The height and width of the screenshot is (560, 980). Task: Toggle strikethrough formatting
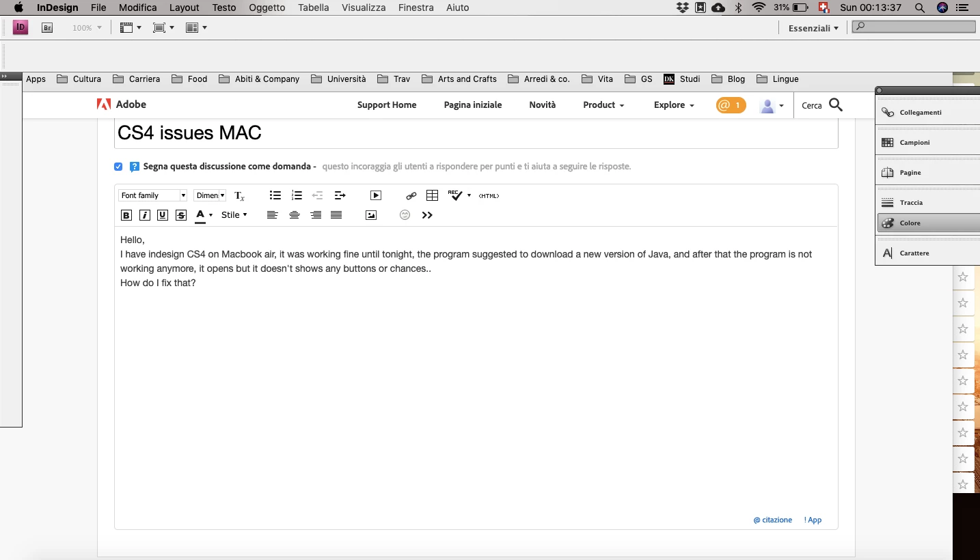click(x=181, y=215)
